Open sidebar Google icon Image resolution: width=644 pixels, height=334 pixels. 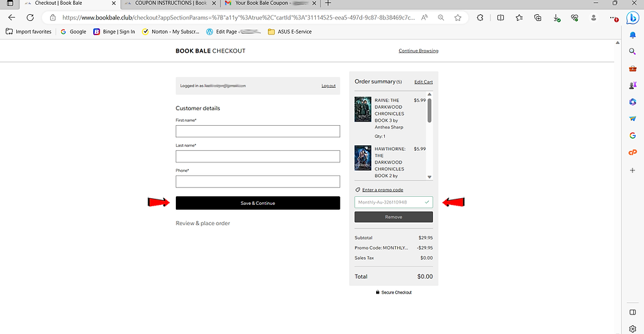tap(632, 135)
